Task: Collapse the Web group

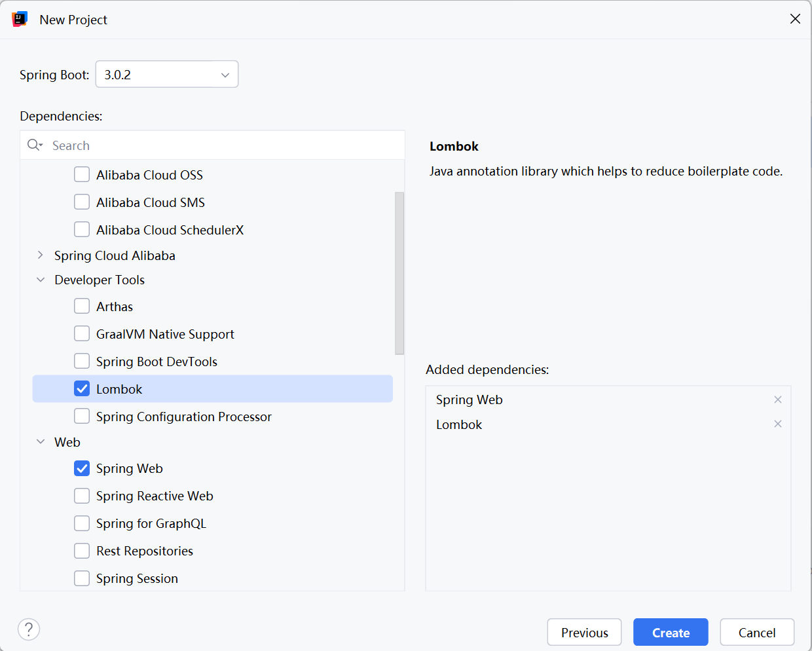Action: click(x=41, y=442)
